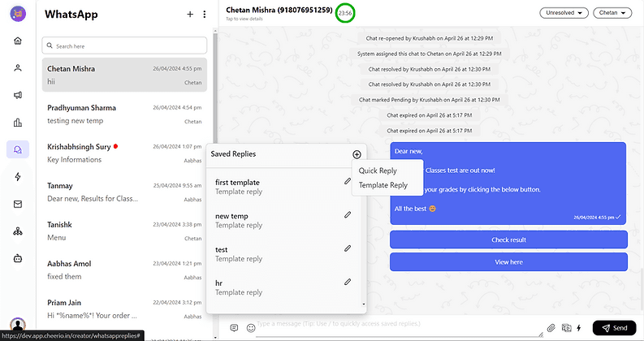Click the 'Type a message' input field

400,327
